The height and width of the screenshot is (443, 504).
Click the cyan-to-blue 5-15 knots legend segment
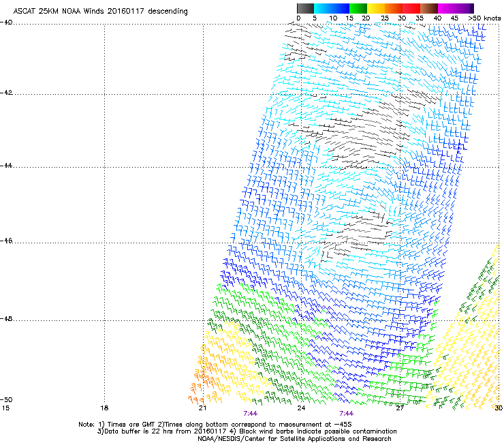[x=332, y=8]
